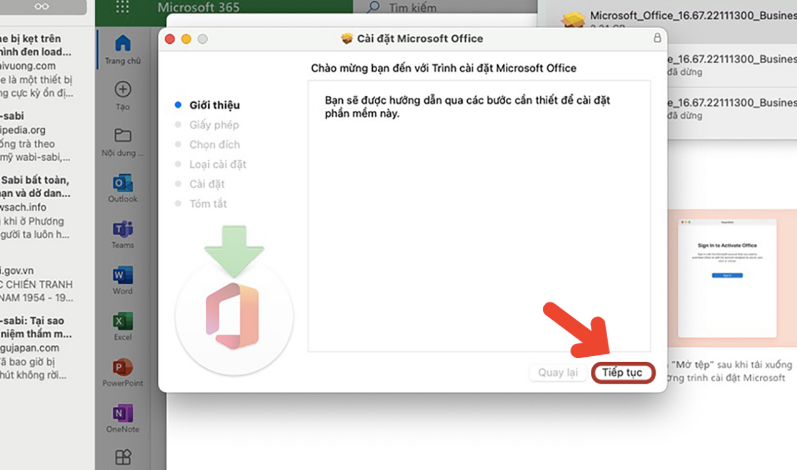The height and width of the screenshot is (470, 797).
Task: Open PowerPoint from the sidebar
Action: click(x=123, y=371)
